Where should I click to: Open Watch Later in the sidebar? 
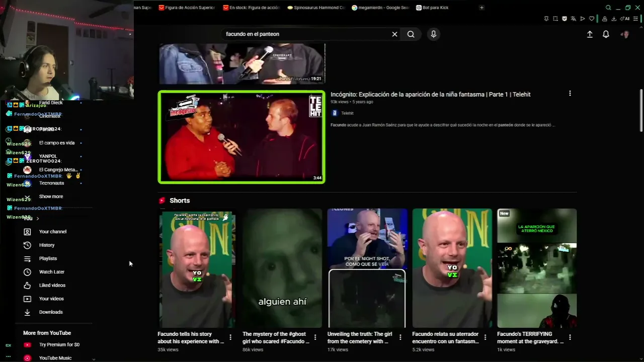coord(52,272)
